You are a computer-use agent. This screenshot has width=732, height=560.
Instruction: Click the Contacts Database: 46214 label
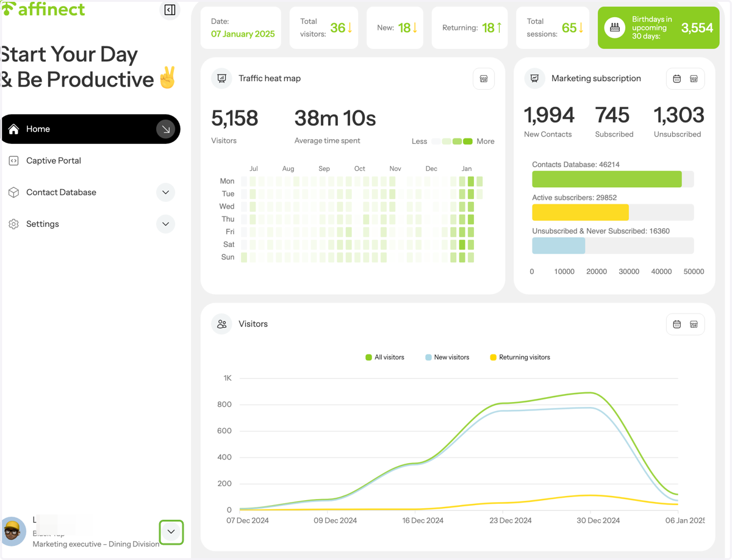(x=576, y=165)
